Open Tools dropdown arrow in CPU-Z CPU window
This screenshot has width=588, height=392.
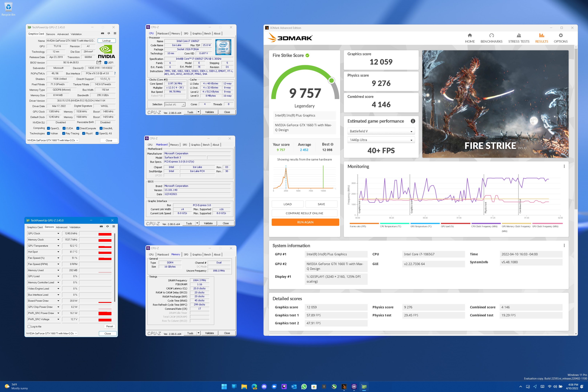click(x=199, y=112)
